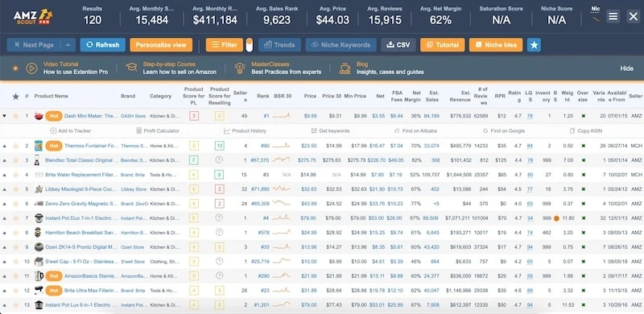Viewport: 644px width, 314px height.
Task: Sort by the Net Margin column header
Action: tap(416, 96)
